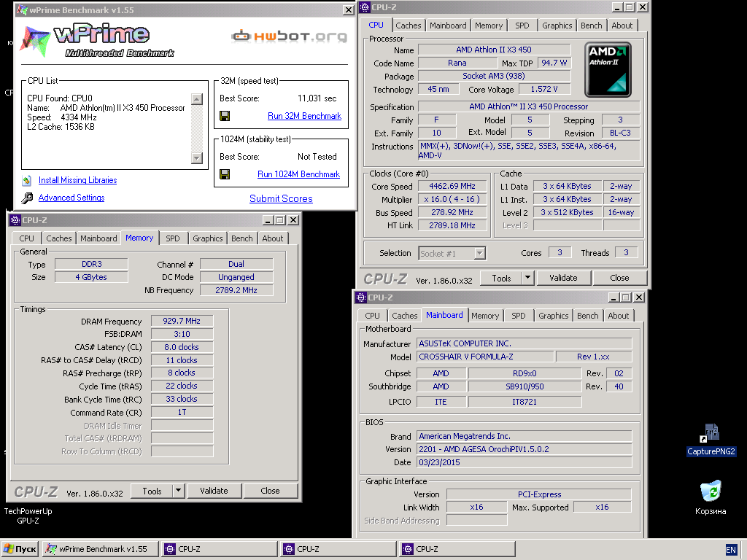Open the CapturePNG2 desktop shortcut
The height and width of the screenshot is (560, 747).
[711, 440]
